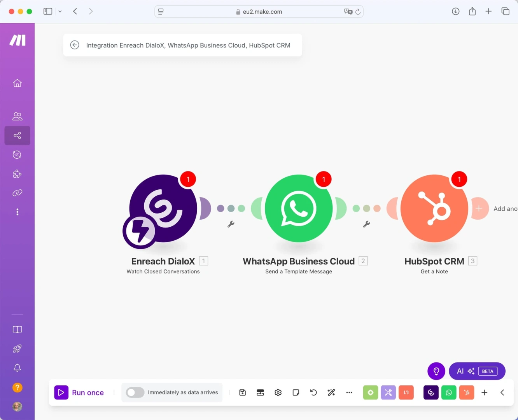This screenshot has height=420, width=518.
Task: Open the AI BETA assistant button
Action: tap(477, 371)
